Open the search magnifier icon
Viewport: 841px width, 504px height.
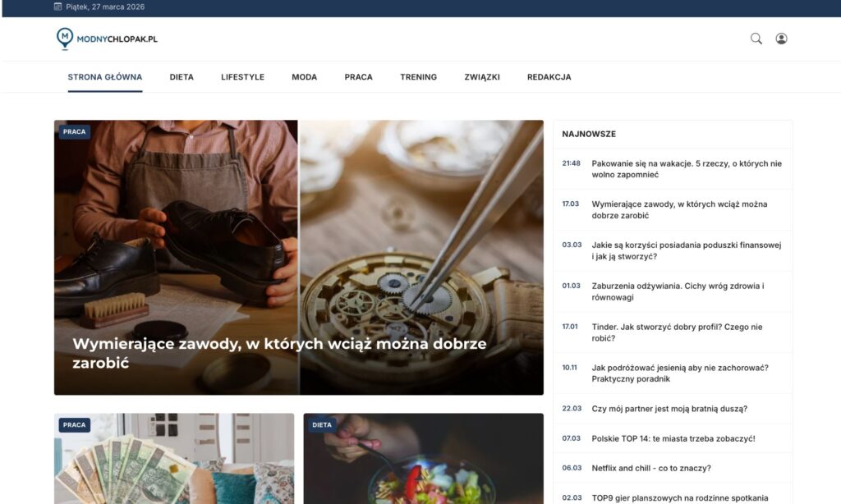756,39
